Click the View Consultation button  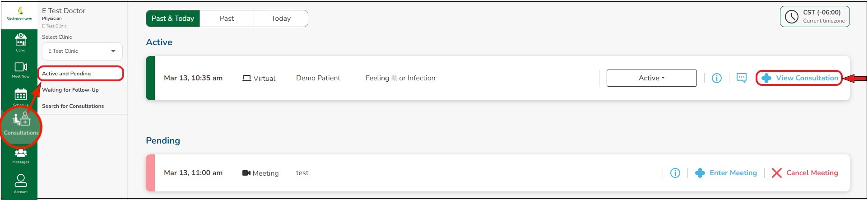(x=799, y=78)
